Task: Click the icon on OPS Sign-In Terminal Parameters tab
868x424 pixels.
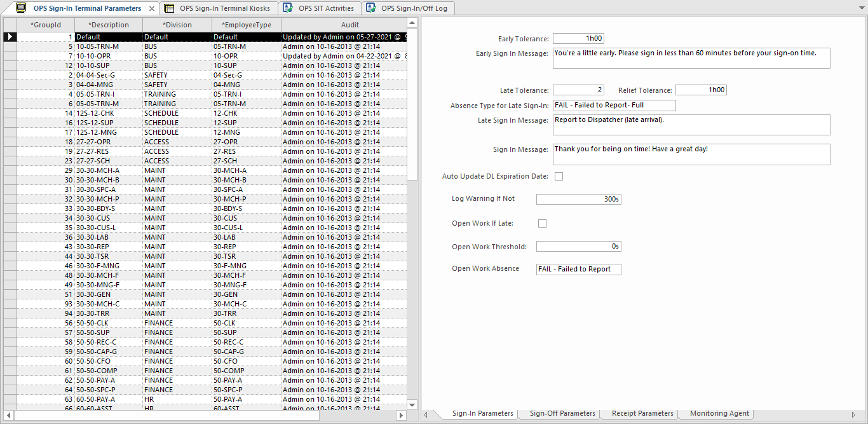Action: point(21,8)
